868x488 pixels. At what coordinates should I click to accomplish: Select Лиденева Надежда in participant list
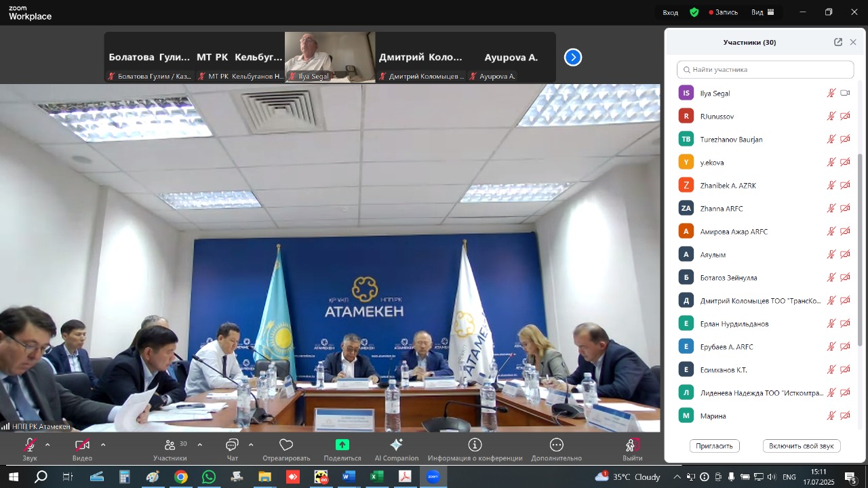click(x=765, y=393)
